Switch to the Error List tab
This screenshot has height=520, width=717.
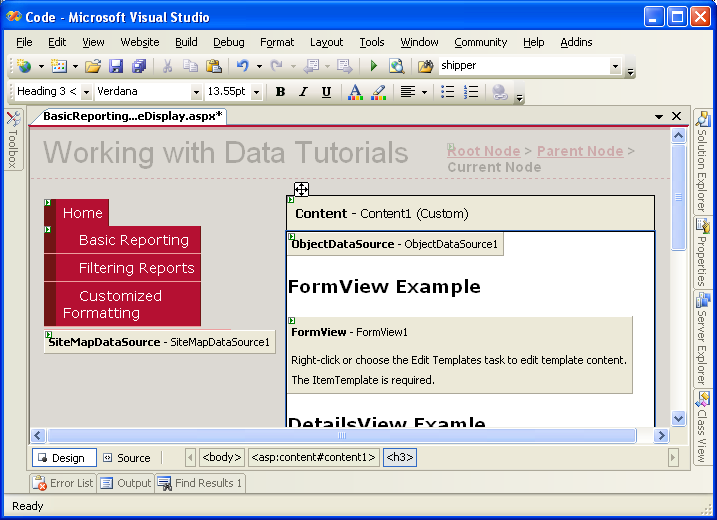(x=63, y=483)
